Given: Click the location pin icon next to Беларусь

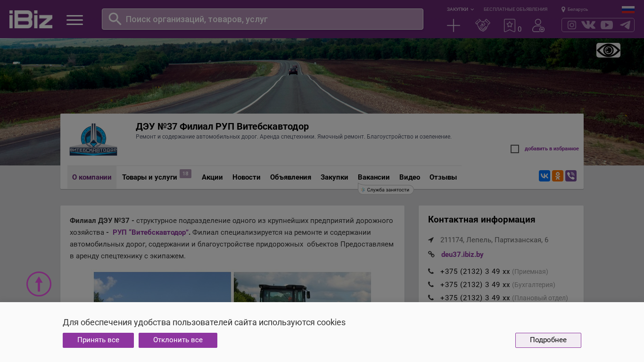Looking at the screenshot, I should pyautogui.click(x=563, y=9).
